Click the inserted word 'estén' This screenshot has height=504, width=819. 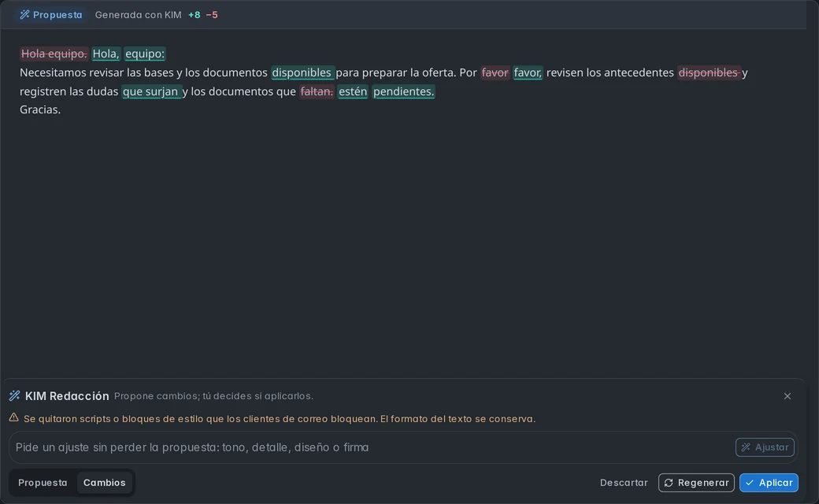point(353,91)
